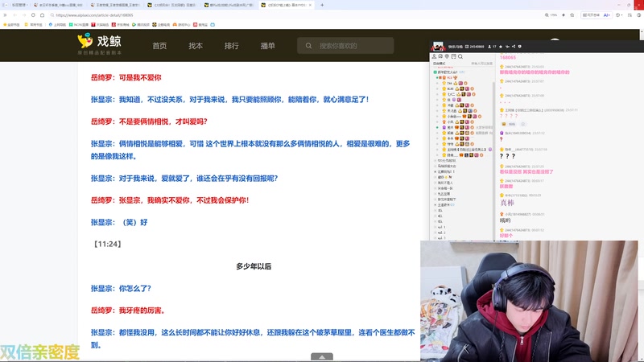Viewport: 644px width, 362px height.
Task: Click the channel list scrollbar
Action: click(493, 160)
